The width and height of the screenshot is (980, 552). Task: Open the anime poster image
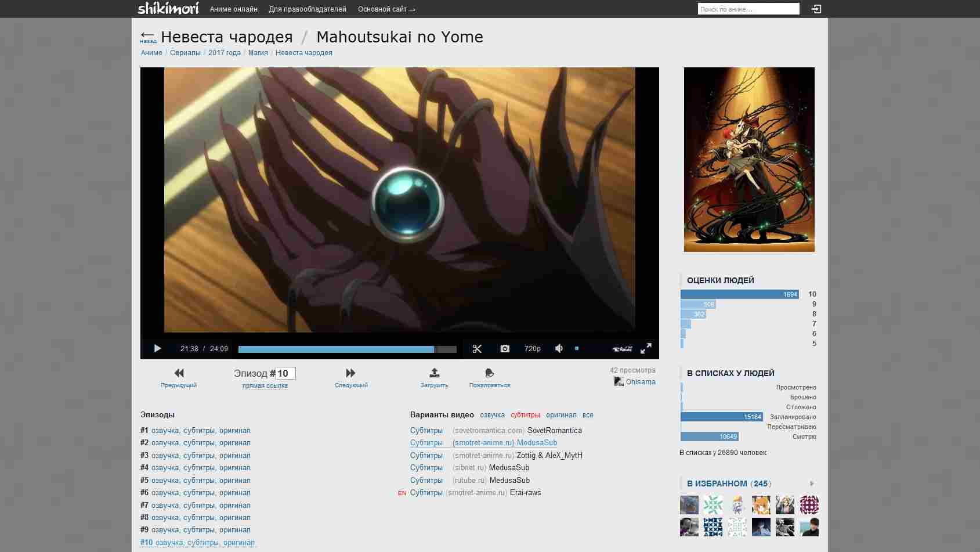point(749,160)
